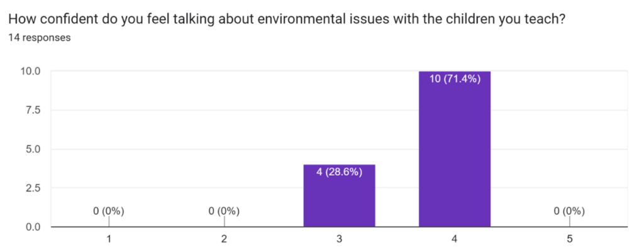Click the "0 (0%)" label above rating 1

109,211
